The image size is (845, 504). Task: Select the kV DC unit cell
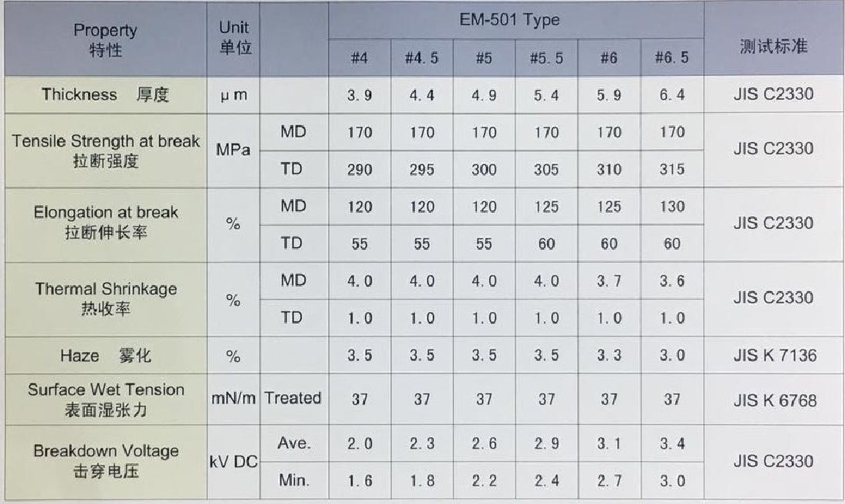(x=234, y=463)
